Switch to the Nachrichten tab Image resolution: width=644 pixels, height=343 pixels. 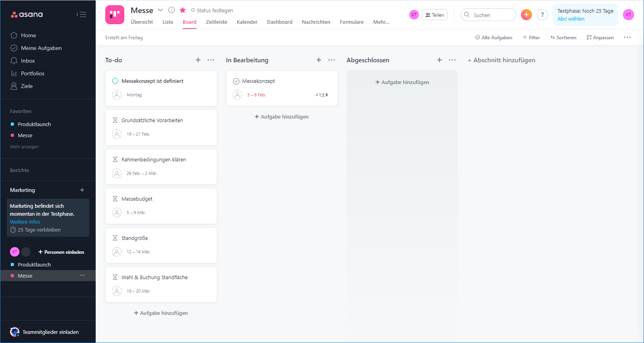[316, 22]
